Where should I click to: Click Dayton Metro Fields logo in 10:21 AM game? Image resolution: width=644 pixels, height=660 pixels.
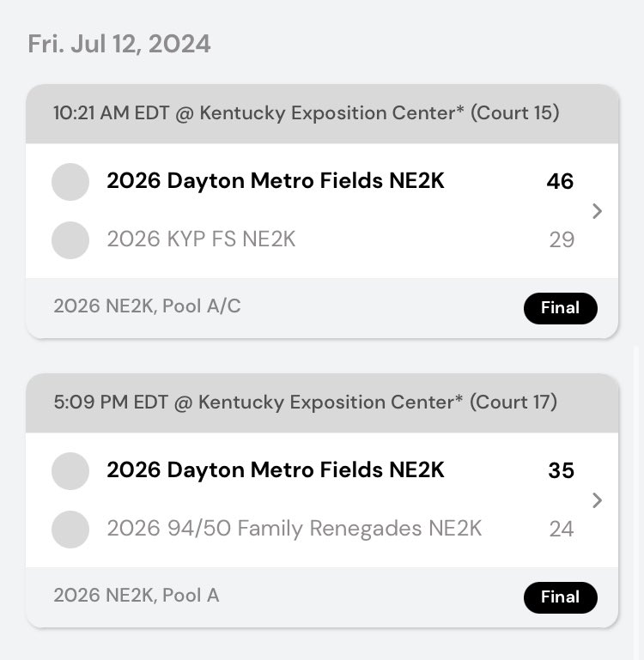pos(70,182)
